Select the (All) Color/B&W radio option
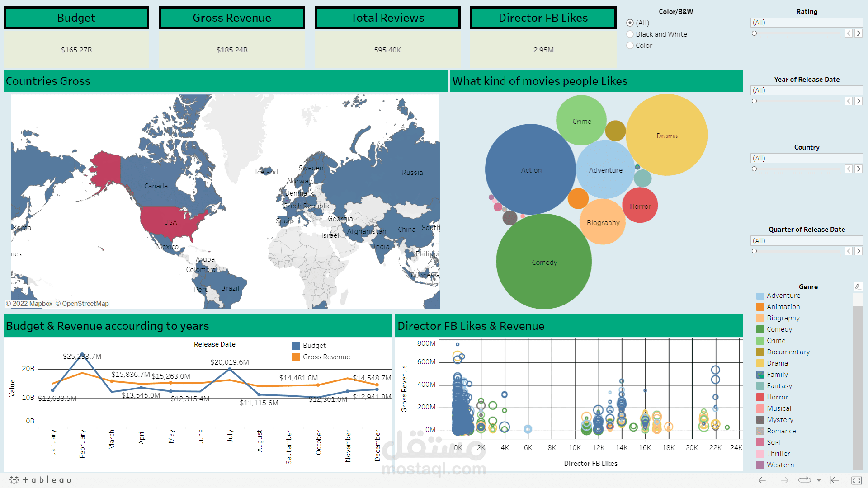868x488 pixels. (x=630, y=23)
